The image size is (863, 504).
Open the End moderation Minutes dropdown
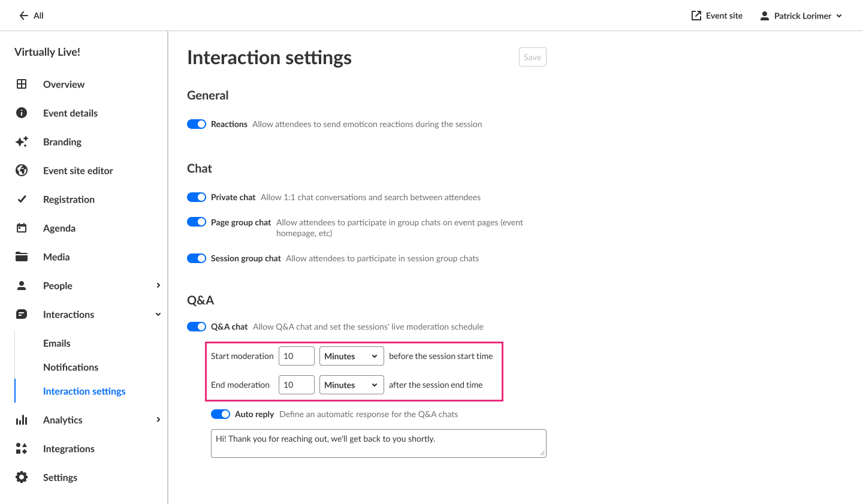pos(352,385)
